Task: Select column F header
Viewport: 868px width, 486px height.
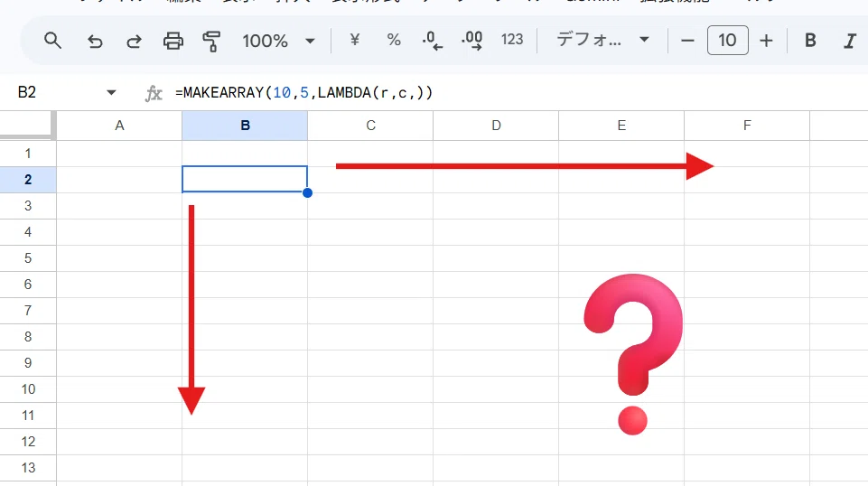Action: point(747,126)
